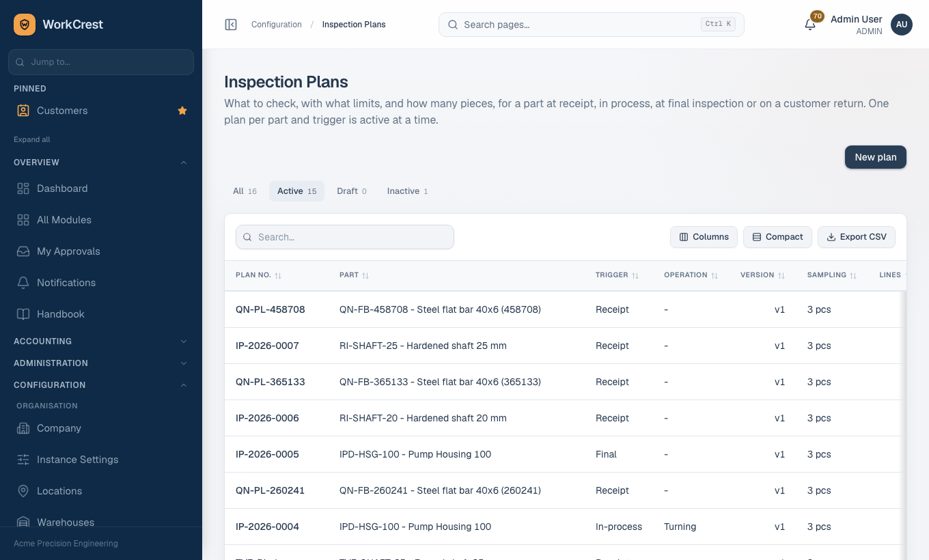Image resolution: width=929 pixels, height=560 pixels.
Task: Click the Instance Settings sliders icon
Action: click(23, 460)
